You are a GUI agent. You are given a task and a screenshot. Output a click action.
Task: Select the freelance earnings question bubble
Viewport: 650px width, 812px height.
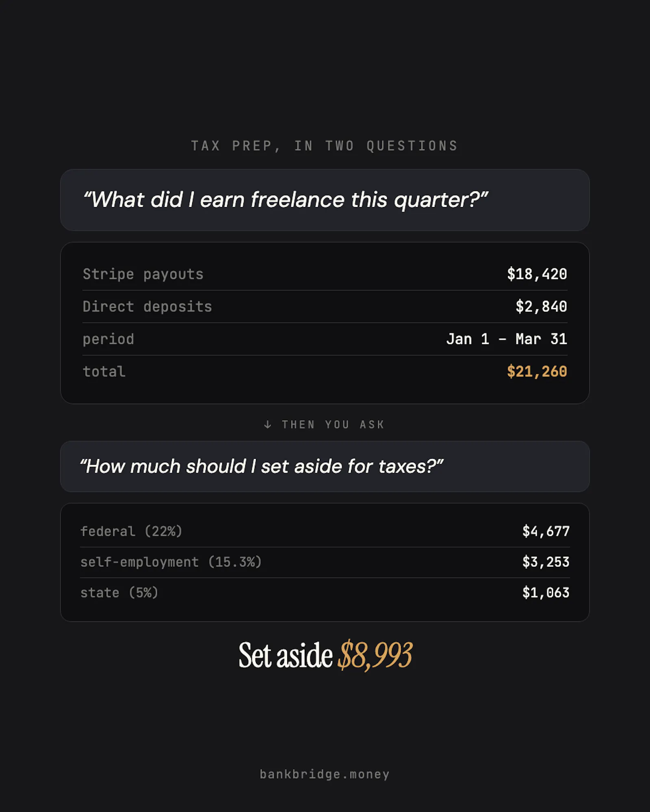[x=325, y=200]
